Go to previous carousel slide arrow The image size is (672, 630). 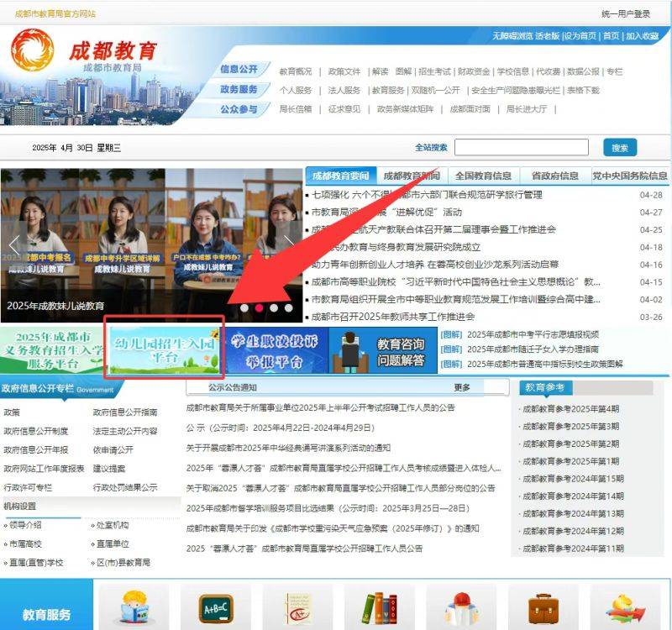click(x=14, y=244)
